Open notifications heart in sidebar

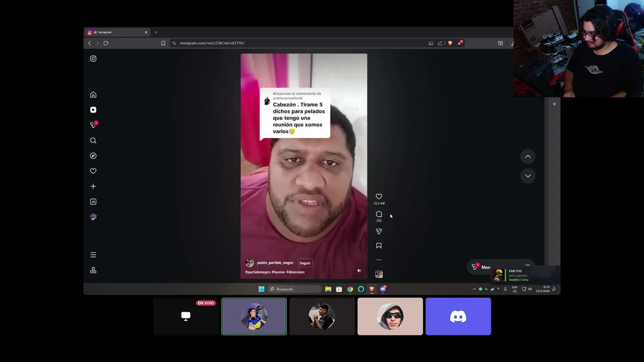pyautogui.click(x=93, y=171)
